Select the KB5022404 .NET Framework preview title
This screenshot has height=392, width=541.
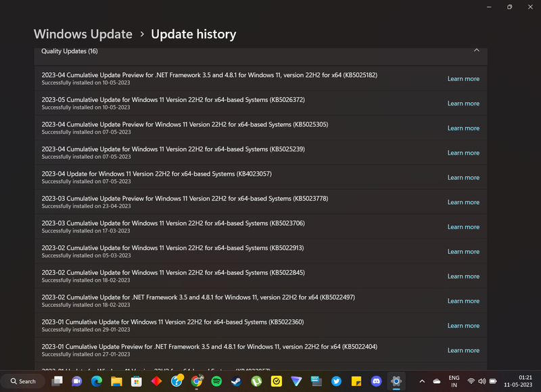(210, 347)
